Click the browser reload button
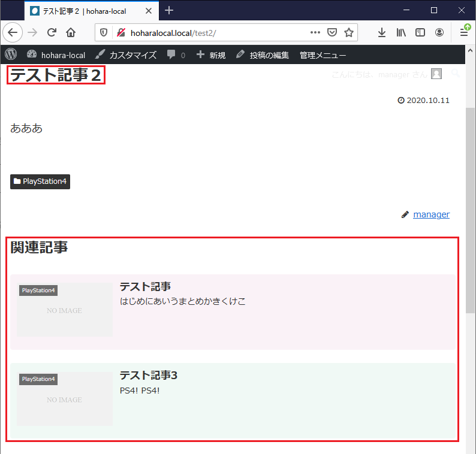This screenshot has width=476, height=454. click(x=52, y=32)
